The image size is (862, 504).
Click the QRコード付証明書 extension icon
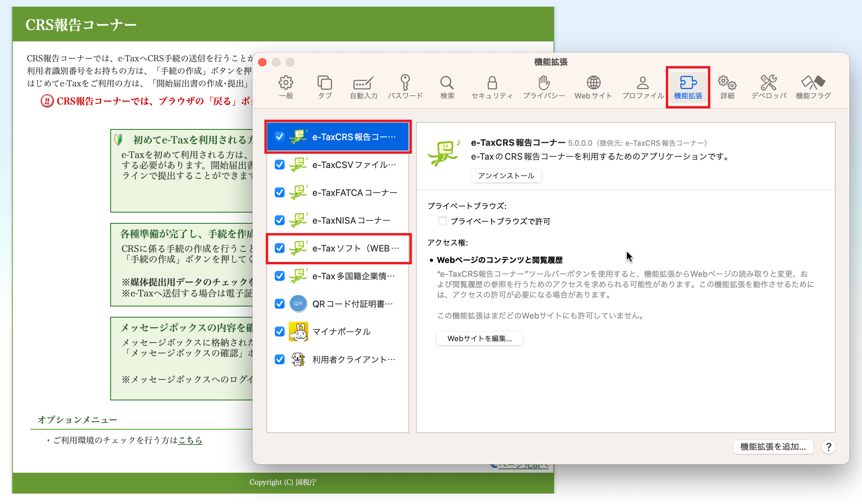coord(298,304)
